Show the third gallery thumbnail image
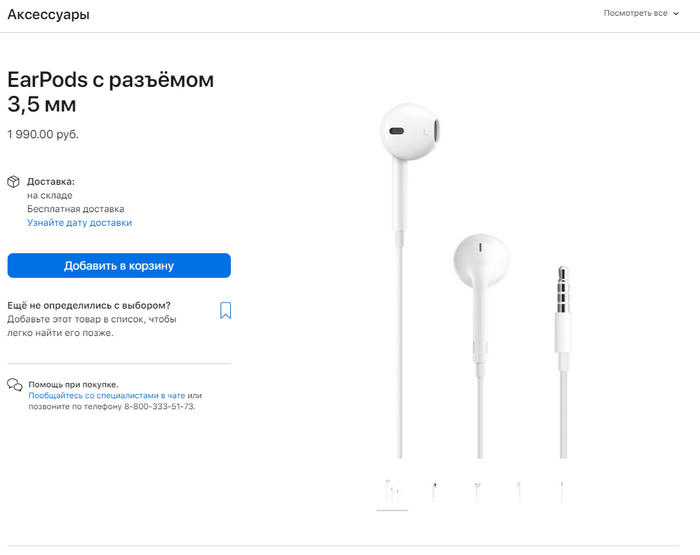The width and height of the screenshot is (700, 555). (x=477, y=490)
